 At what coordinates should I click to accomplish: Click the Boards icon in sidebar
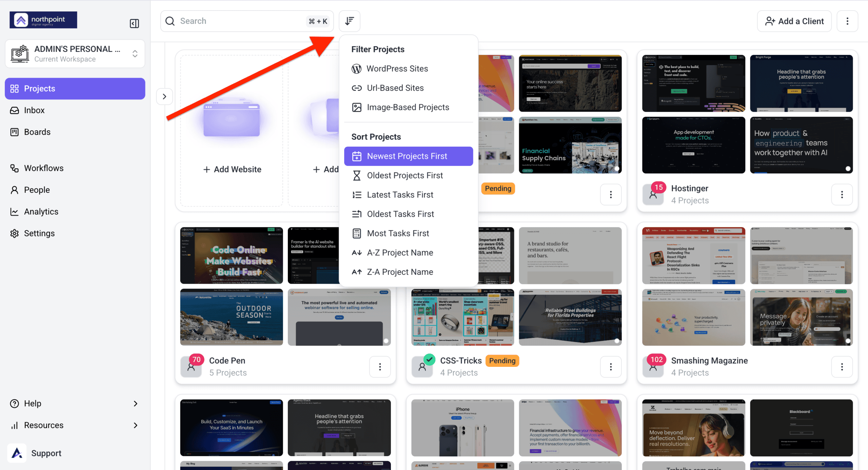[x=15, y=132]
